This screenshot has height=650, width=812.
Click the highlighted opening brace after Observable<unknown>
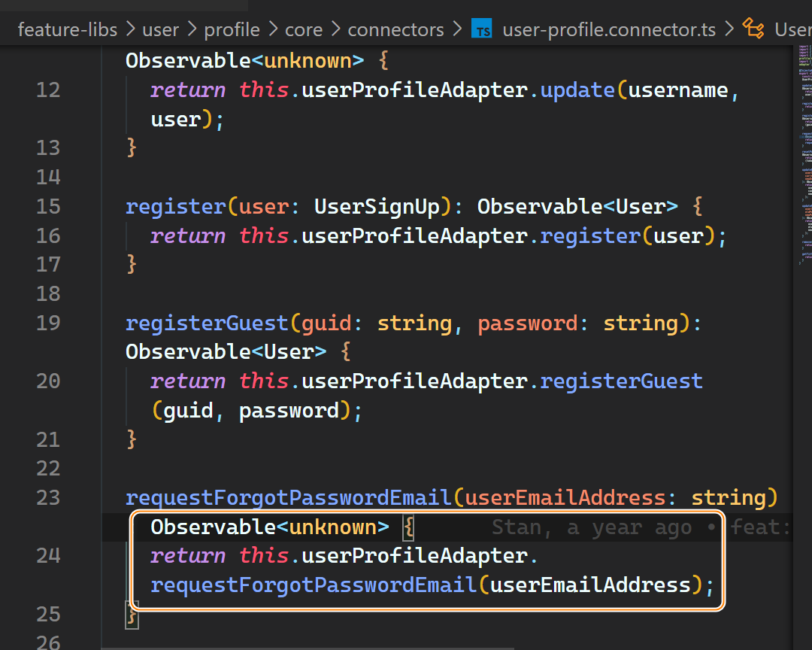point(408,527)
